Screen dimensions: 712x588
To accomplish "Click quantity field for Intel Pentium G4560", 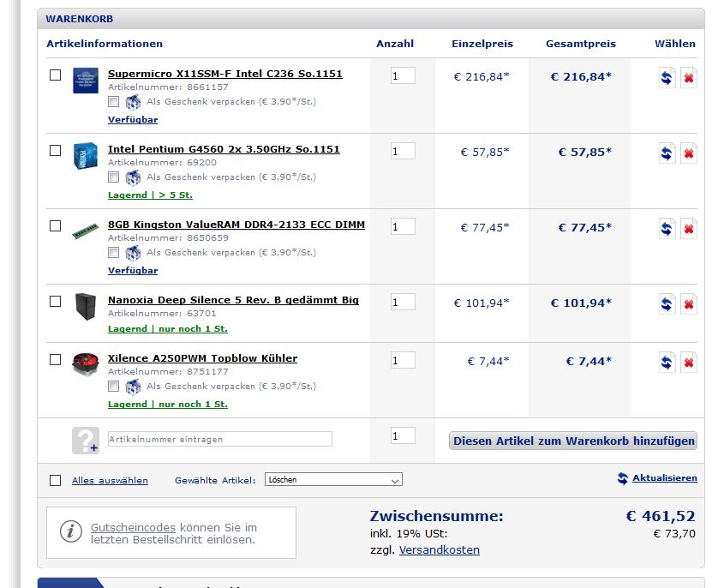I will coord(403,151).
